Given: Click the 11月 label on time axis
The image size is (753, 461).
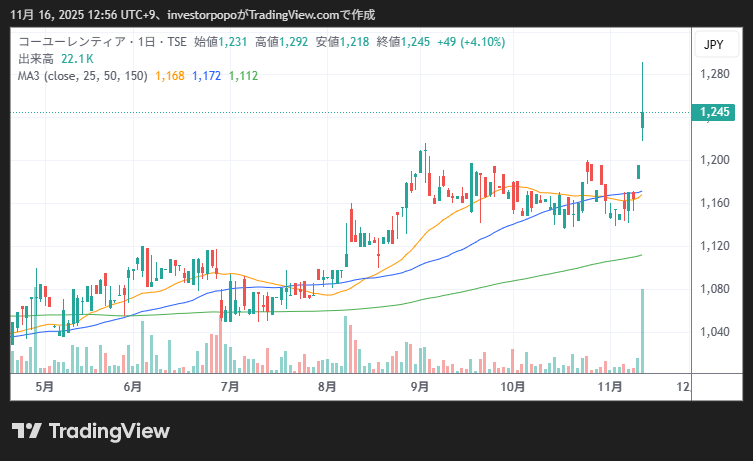Looking at the screenshot, I should tap(610, 386).
